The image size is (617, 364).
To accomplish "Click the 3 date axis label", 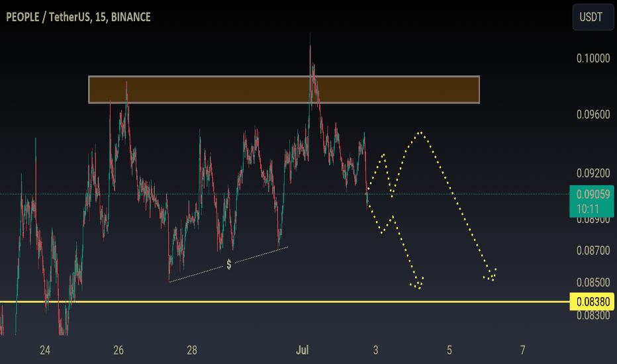I will click(376, 350).
